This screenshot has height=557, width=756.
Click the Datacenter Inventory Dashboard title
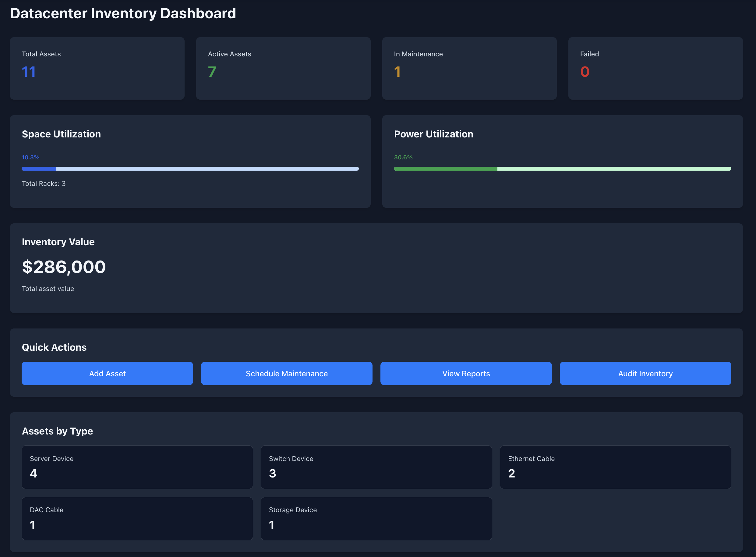[x=123, y=13]
